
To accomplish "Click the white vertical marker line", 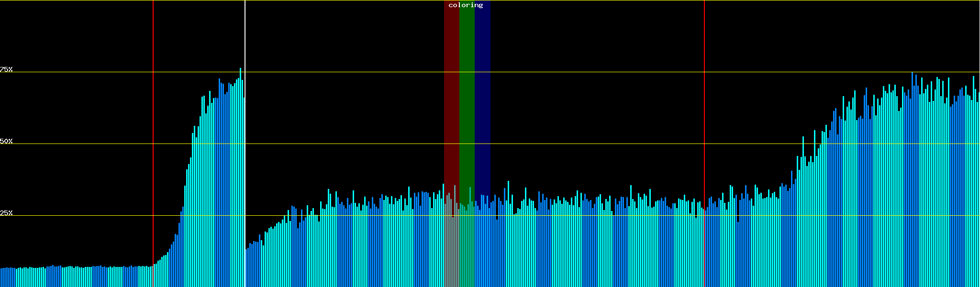I will [245, 38].
